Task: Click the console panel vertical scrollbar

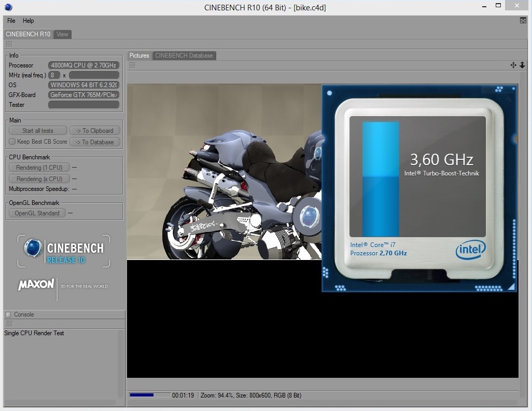Action: tap(120, 363)
